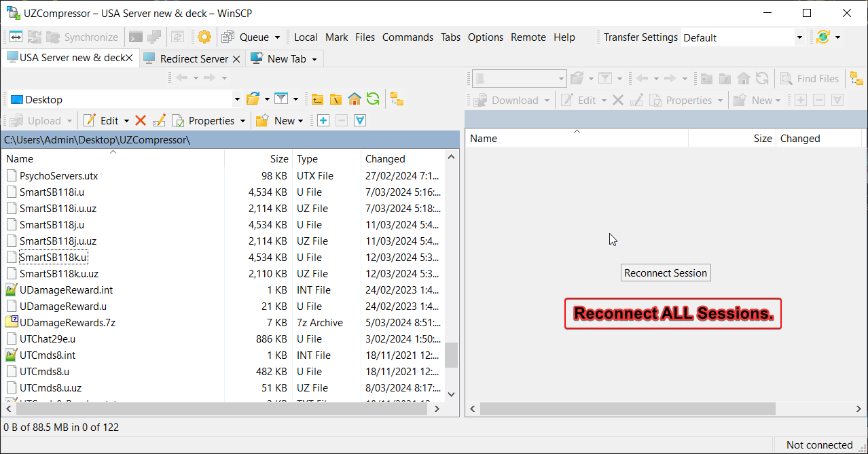This screenshot has height=454, width=868.
Task: Click the Reconnect Session button
Action: pos(666,273)
